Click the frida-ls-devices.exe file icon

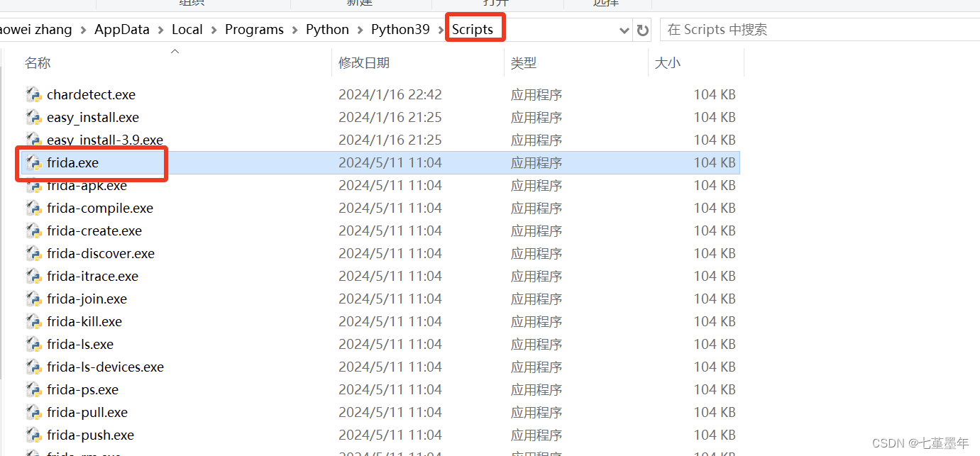33,367
